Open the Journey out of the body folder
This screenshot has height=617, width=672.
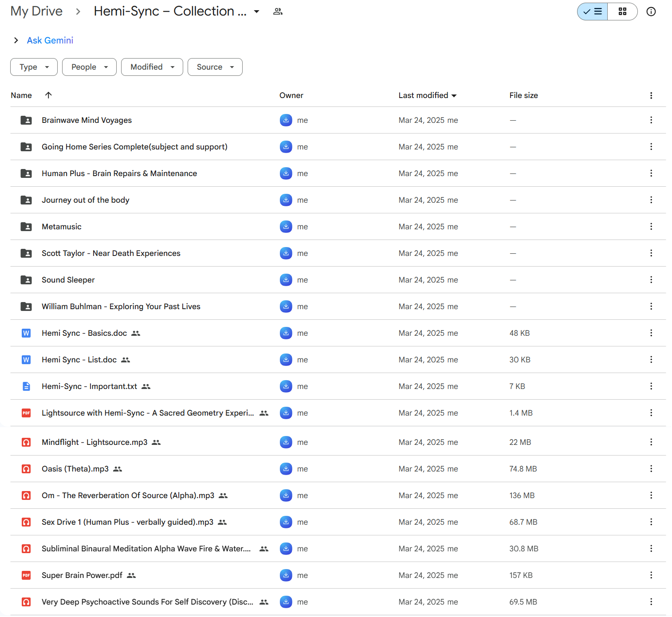click(x=86, y=200)
